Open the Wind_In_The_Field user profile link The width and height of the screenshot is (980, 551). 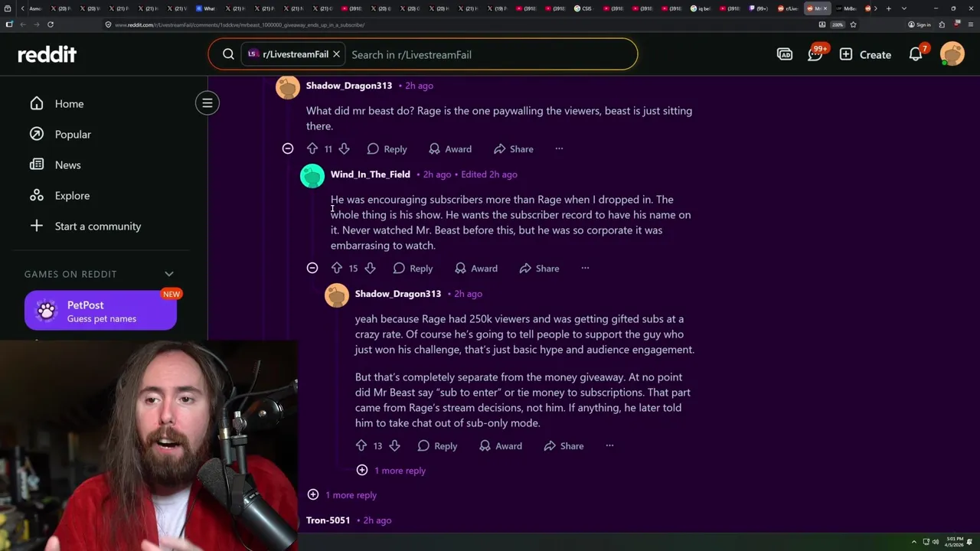(x=371, y=174)
